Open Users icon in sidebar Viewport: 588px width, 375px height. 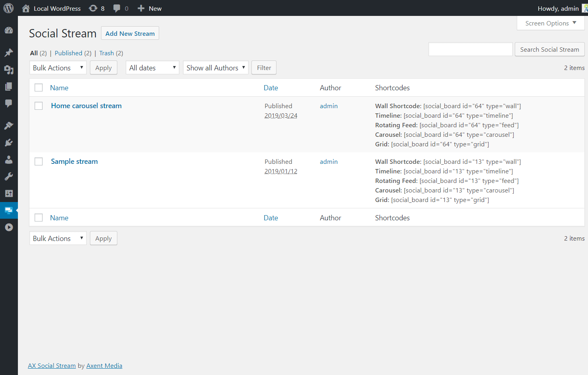point(9,160)
